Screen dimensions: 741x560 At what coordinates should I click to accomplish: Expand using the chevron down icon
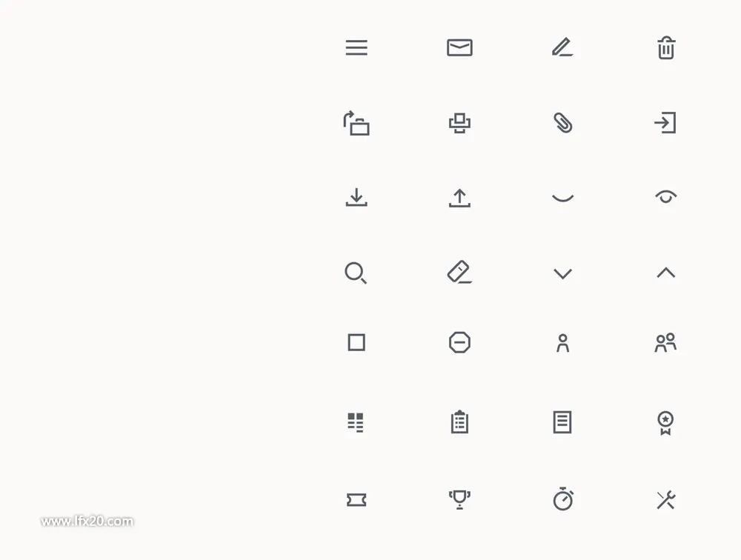562,273
